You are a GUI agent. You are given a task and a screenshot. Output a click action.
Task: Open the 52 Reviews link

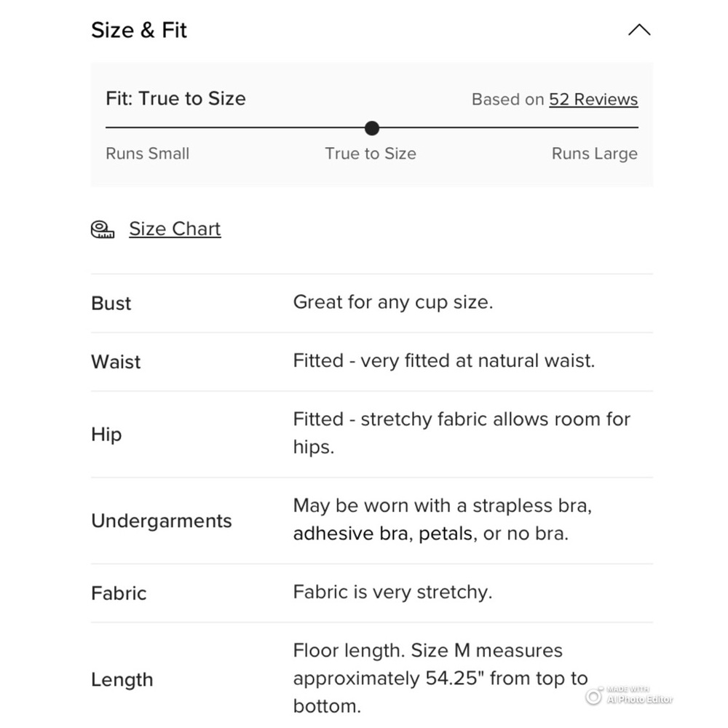tap(593, 99)
